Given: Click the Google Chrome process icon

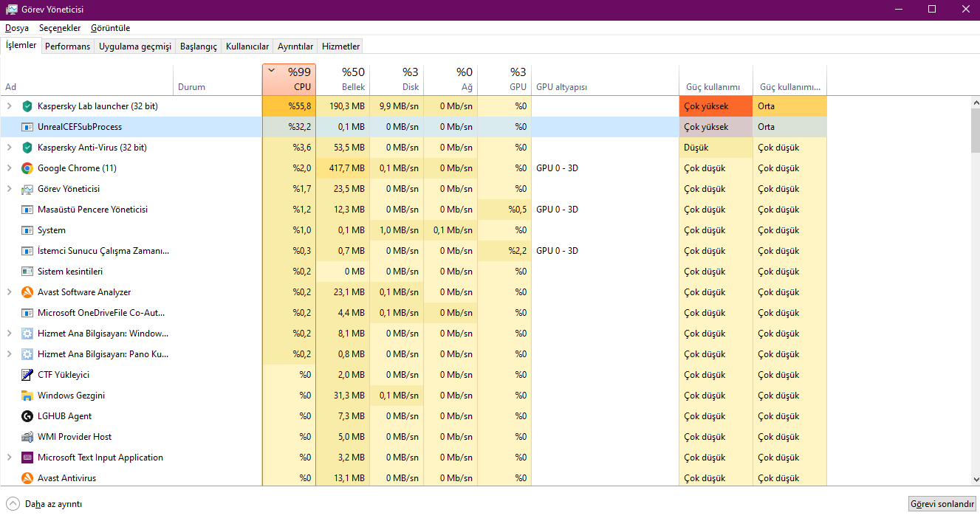Looking at the screenshot, I should [x=27, y=168].
